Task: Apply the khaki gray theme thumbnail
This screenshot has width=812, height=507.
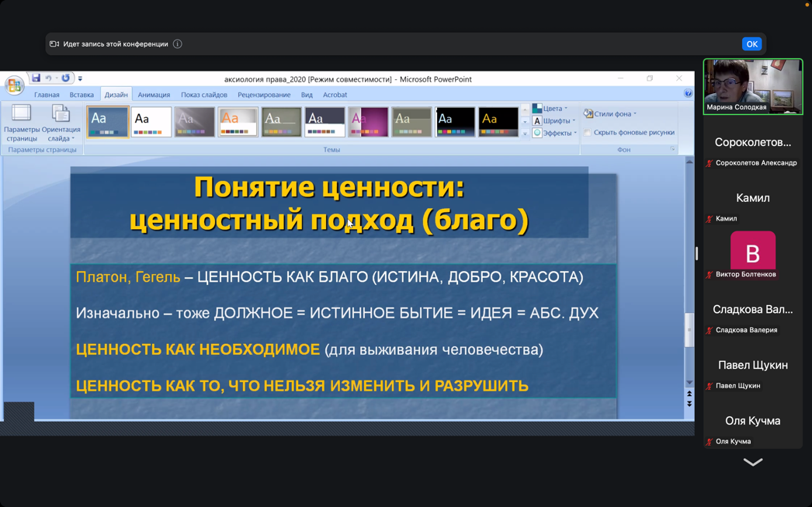Action: [x=411, y=122]
